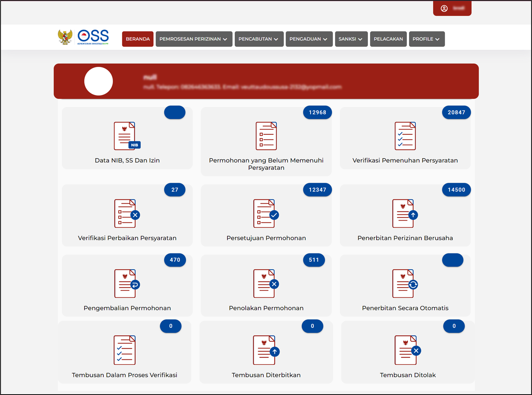Open the Data NIB, SS Dan Izin icon

(127, 136)
